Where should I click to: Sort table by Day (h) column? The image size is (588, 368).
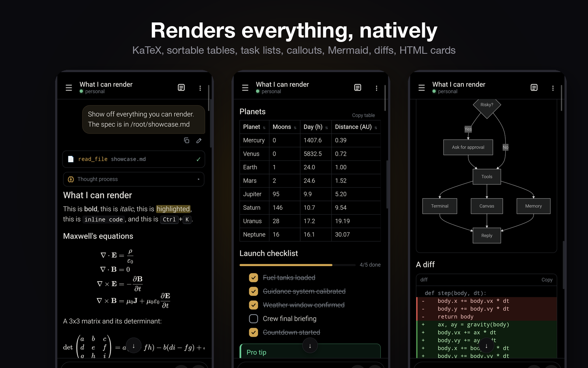tap(316, 127)
